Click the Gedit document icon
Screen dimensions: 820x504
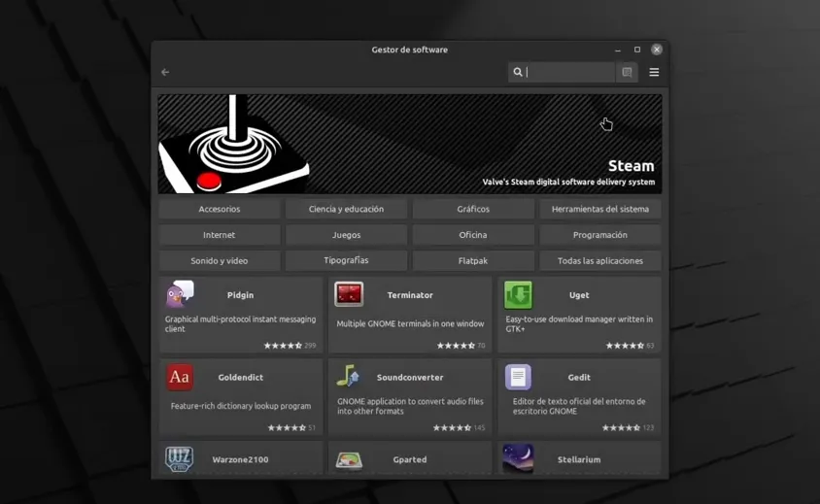click(x=518, y=377)
